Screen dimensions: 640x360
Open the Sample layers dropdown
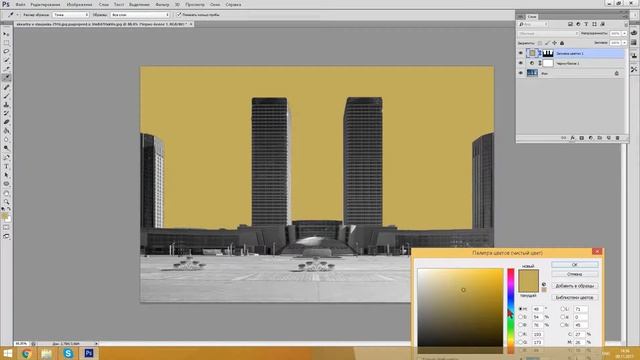pyautogui.click(x=140, y=15)
